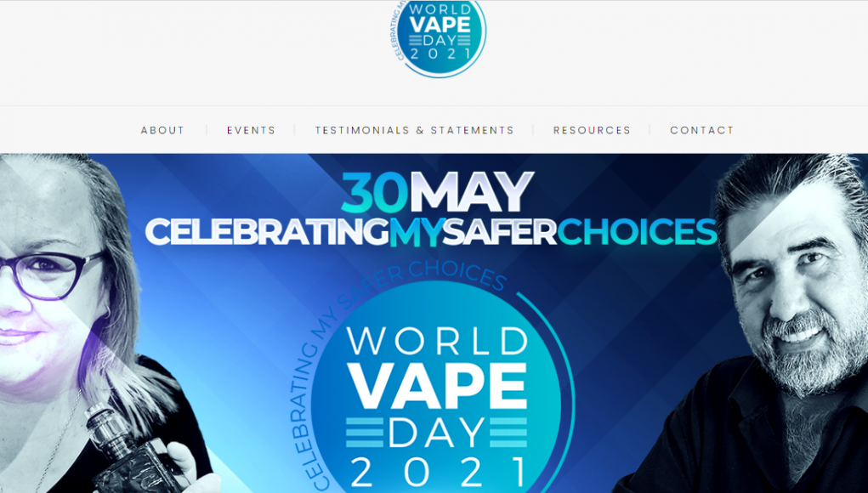
Task: Click the WORLD text in banner emblem
Action: click(x=437, y=341)
